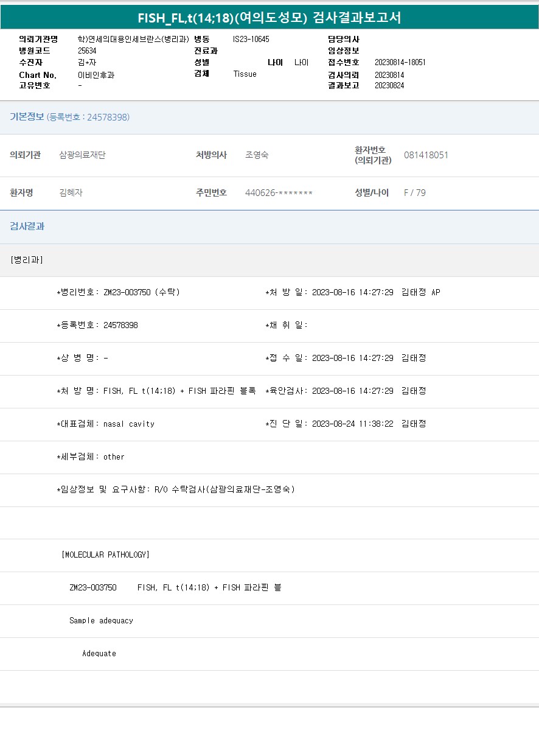Click 접수번호 value 20230814-18051

click(x=400, y=63)
